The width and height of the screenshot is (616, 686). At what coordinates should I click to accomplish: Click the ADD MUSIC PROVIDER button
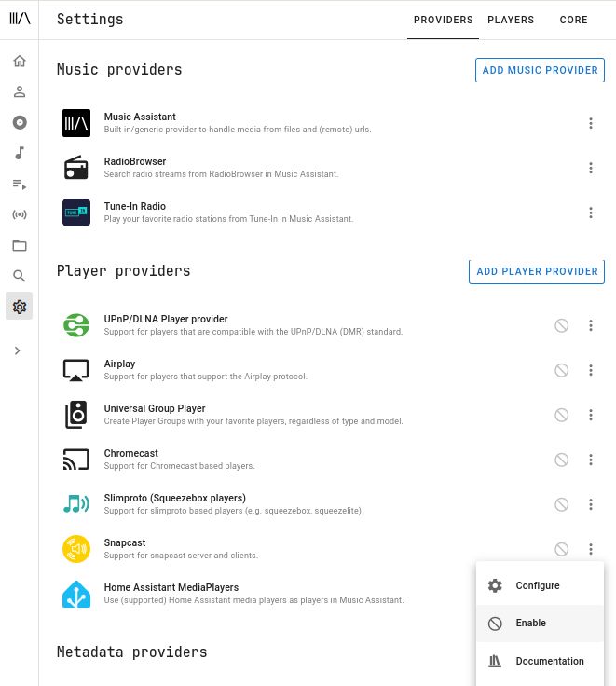(x=540, y=70)
